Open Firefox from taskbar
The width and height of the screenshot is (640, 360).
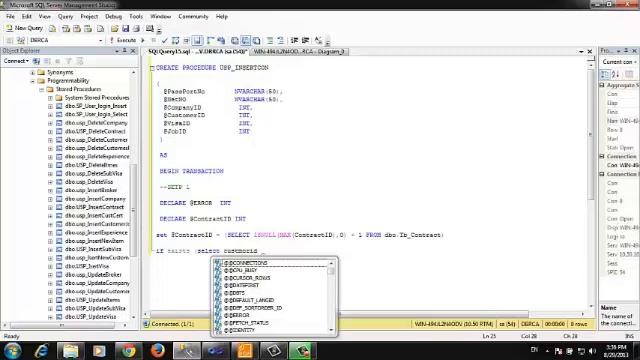pyautogui.click(x=158, y=351)
